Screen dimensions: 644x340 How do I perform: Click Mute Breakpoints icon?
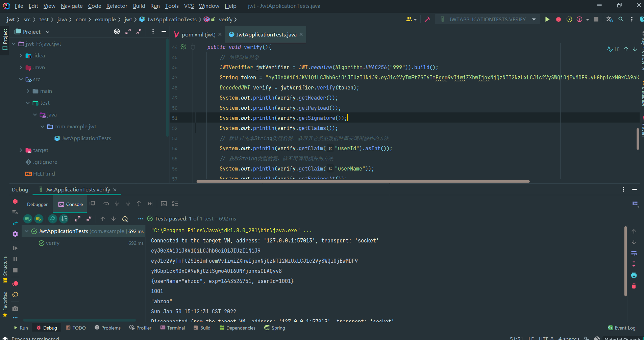click(15, 294)
